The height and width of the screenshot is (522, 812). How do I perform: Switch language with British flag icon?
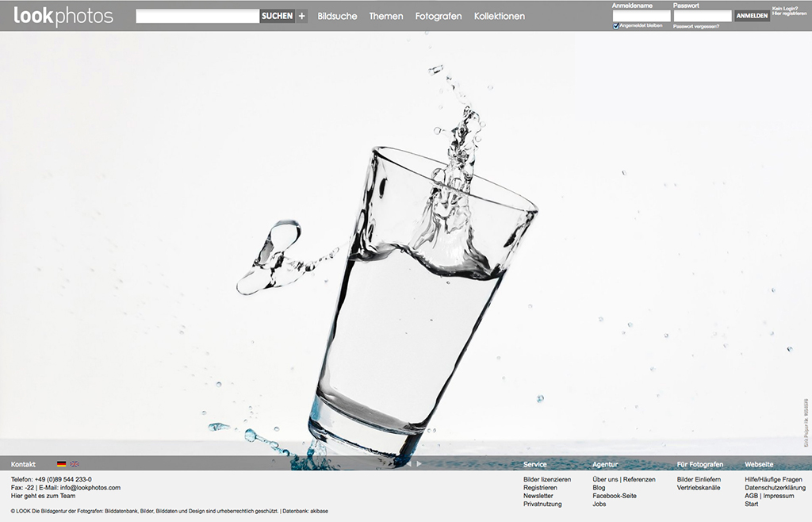coord(75,464)
